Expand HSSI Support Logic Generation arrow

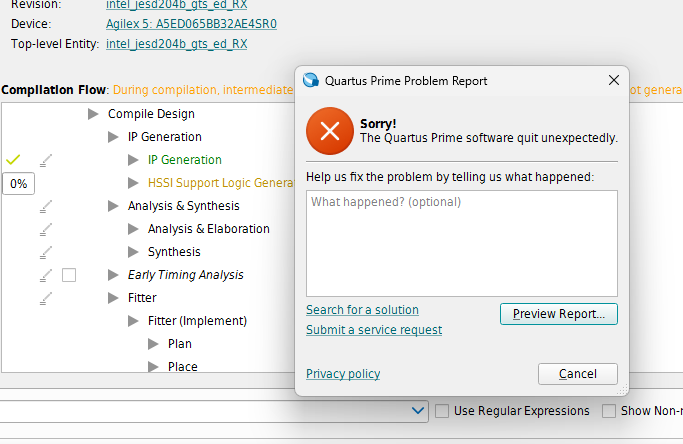(x=133, y=183)
